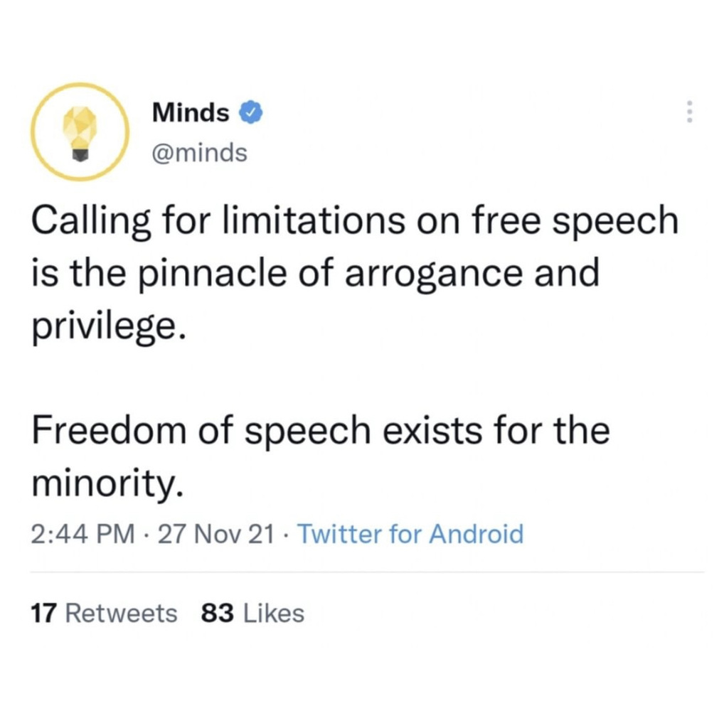This screenshot has height=728, width=724.
Task: Click the "Likes" label text
Action: click(x=273, y=613)
